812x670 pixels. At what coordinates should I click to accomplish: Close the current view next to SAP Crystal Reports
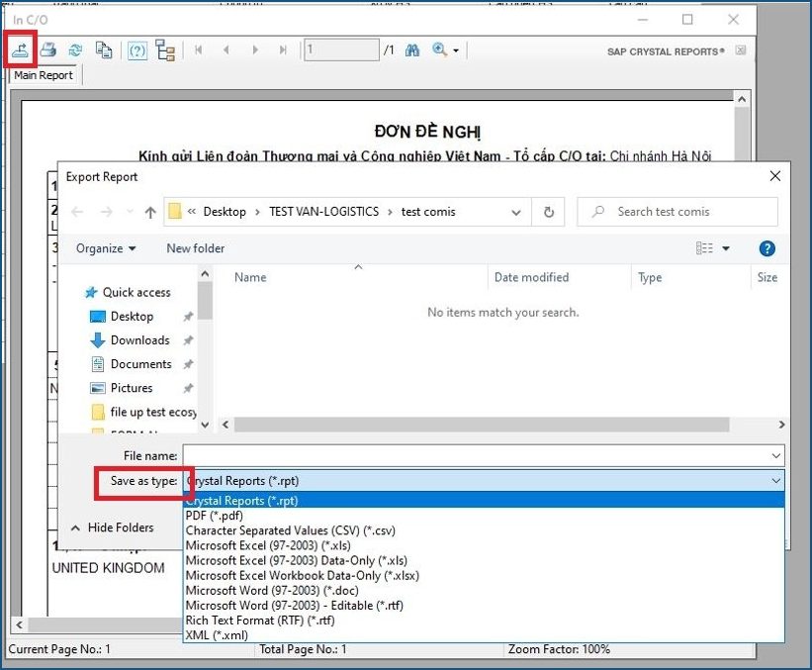pyautogui.click(x=741, y=50)
